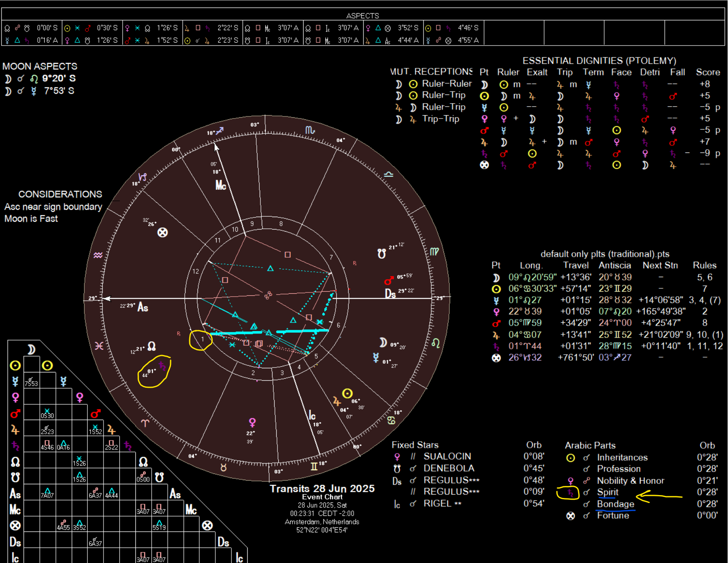Screen dimensions: 728x563
Task: Select the Aquarius sign glyph on the wheel rim
Action: [98, 255]
